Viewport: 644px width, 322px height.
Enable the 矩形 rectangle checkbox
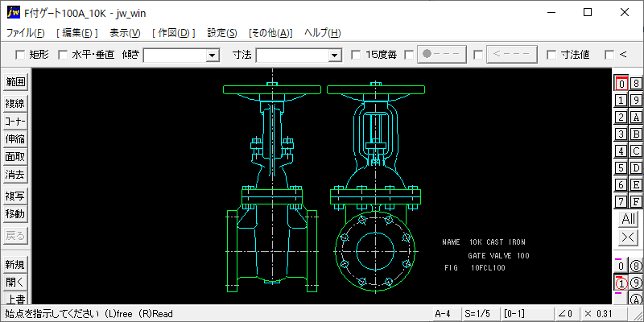click(x=19, y=55)
